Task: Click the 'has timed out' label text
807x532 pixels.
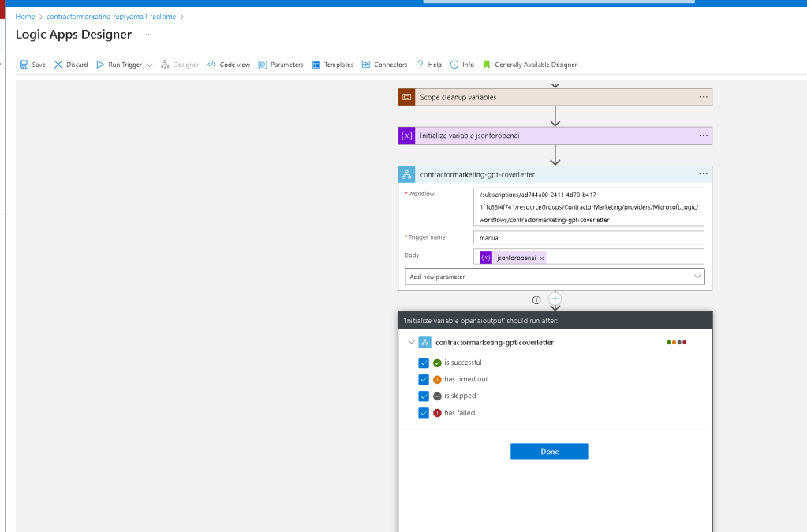Action: pyautogui.click(x=465, y=379)
